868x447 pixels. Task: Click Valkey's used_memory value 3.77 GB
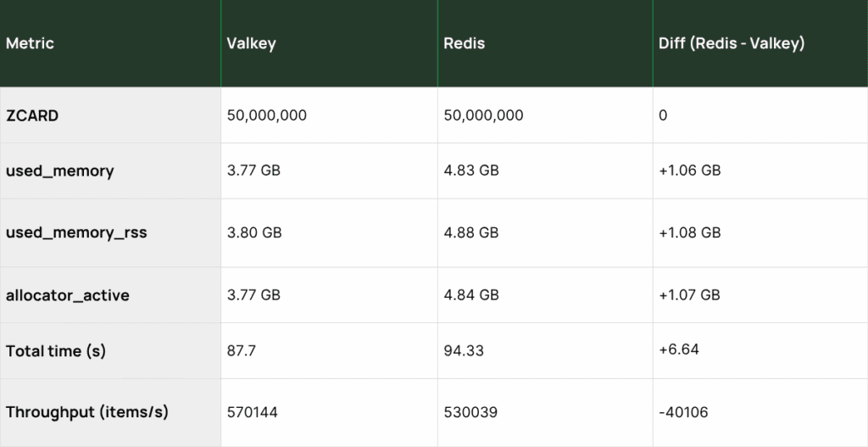click(x=253, y=170)
